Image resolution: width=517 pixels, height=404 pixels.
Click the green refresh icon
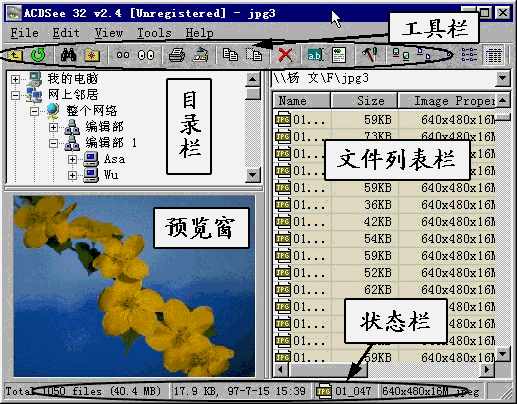pos(38,55)
